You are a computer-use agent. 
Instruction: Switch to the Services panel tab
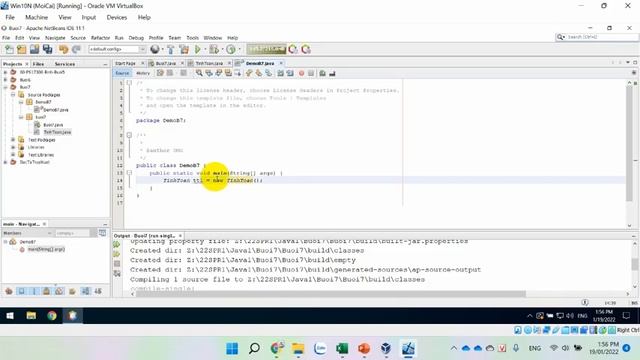coord(64,64)
